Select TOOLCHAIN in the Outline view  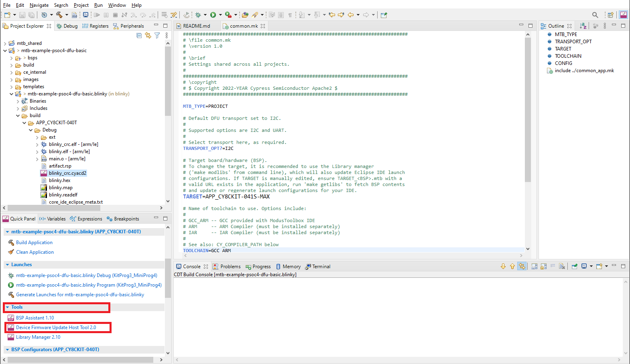568,56
